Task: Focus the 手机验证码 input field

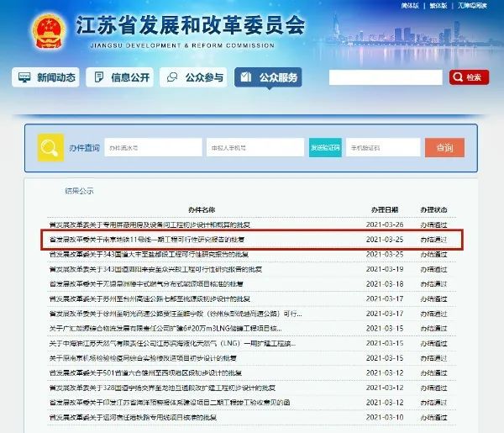Action: coord(383,148)
